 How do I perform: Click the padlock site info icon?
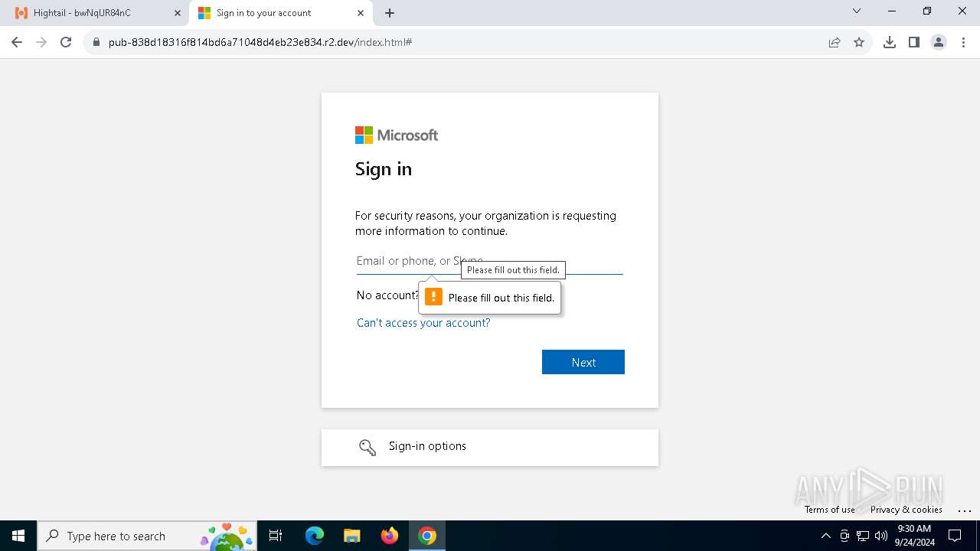(96, 42)
